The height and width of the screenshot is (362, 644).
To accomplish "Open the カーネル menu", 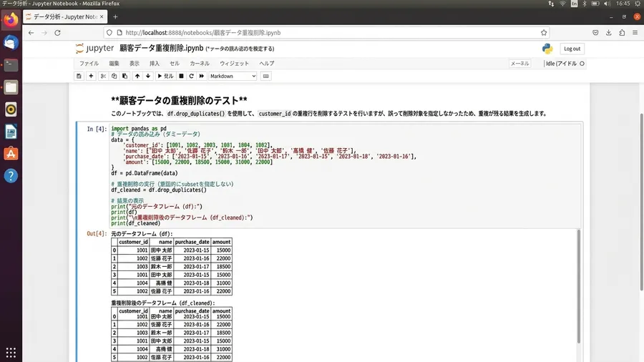I will click(x=200, y=64).
